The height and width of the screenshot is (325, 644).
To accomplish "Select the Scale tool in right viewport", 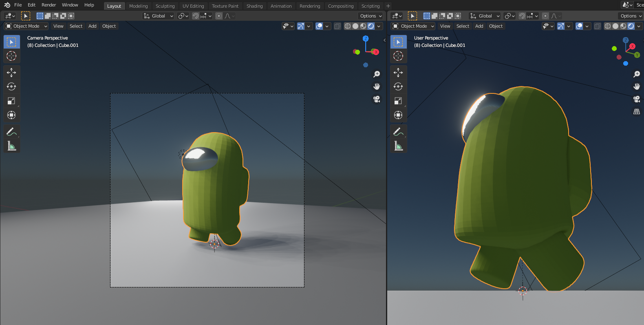I will (398, 101).
